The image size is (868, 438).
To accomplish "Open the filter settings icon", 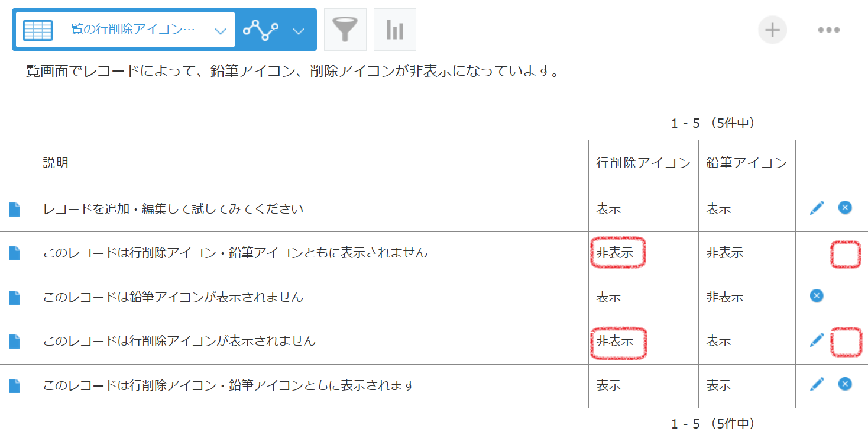I will (x=345, y=29).
